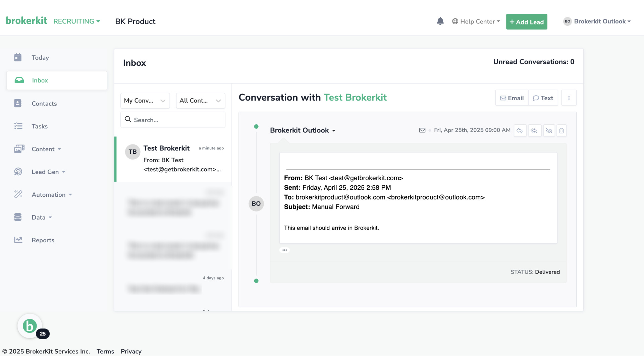The image size is (644, 362).
Task: Click the Today calendar icon
Action: (18, 57)
